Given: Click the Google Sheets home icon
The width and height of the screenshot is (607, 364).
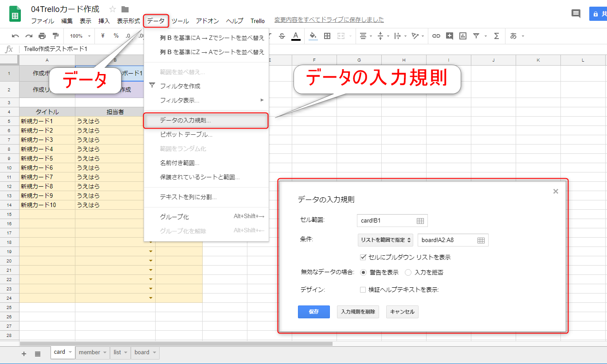Looking at the screenshot, I should point(16,14).
